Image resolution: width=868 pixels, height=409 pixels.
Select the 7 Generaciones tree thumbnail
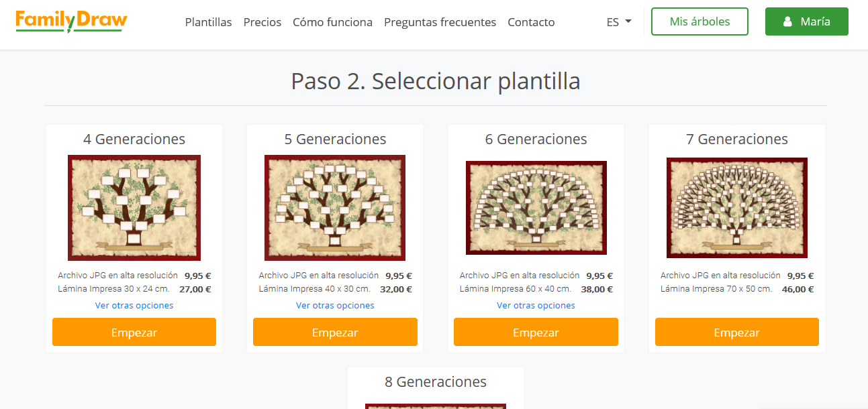coord(736,208)
